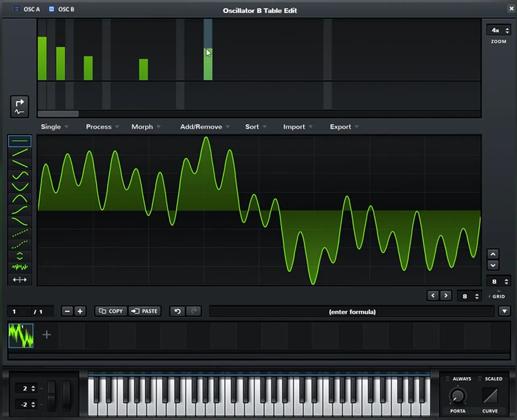This screenshot has width=517, height=420.
Task: Click the enter formula field
Action: [352, 312]
